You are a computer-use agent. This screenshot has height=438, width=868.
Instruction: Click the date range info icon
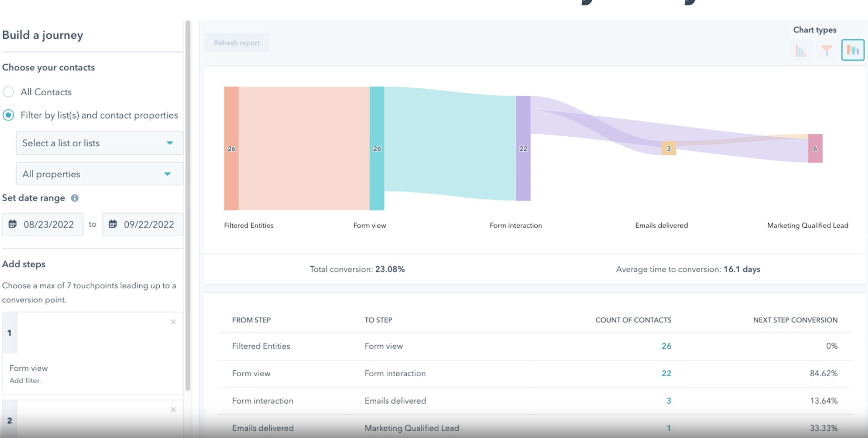75,198
